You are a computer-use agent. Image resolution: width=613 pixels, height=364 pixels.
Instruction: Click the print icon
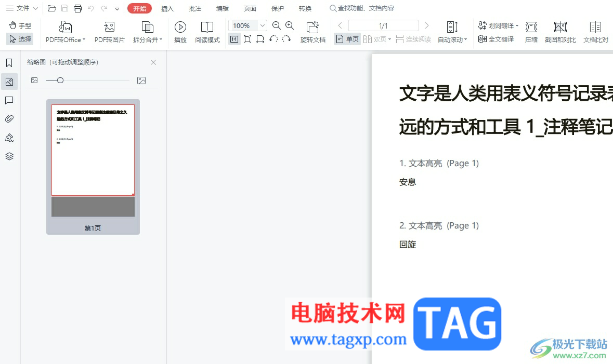coord(78,8)
